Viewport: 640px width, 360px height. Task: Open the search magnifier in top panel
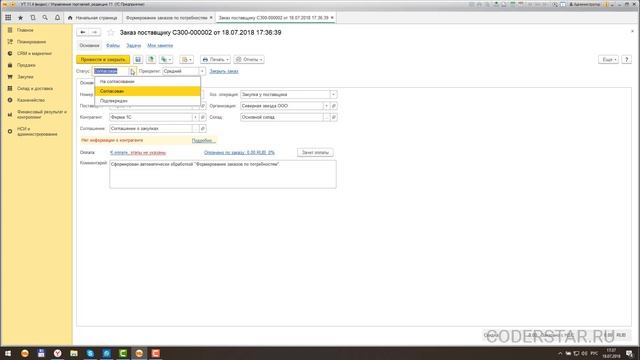pyautogui.click(x=45, y=18)
